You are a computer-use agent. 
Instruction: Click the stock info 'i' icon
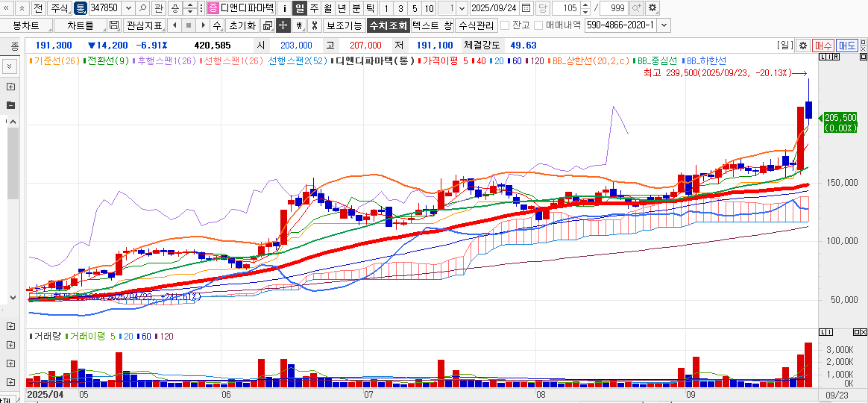pyautogui.click(x=285, y=8)
